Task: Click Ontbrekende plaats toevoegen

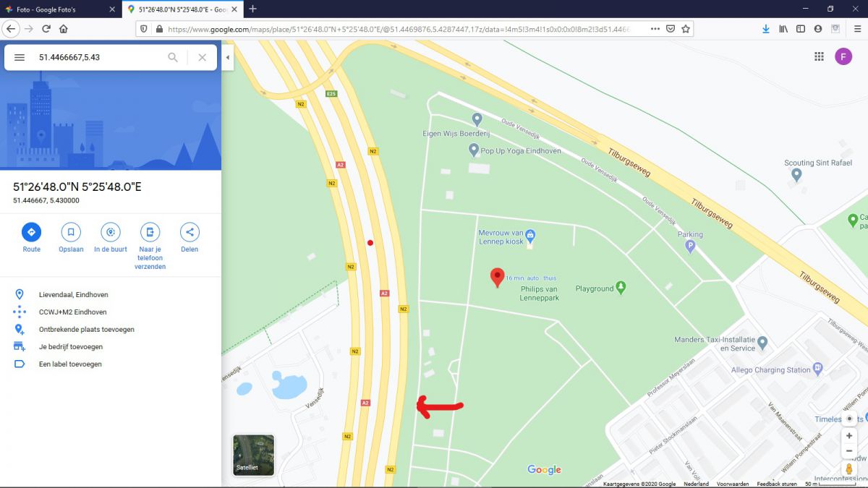Action: [x=86, y=330]
